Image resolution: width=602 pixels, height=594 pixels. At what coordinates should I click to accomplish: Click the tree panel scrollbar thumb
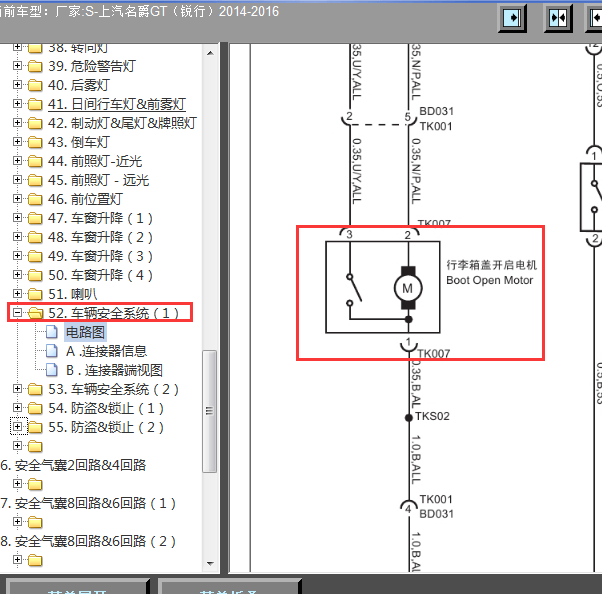coord(210,411)
